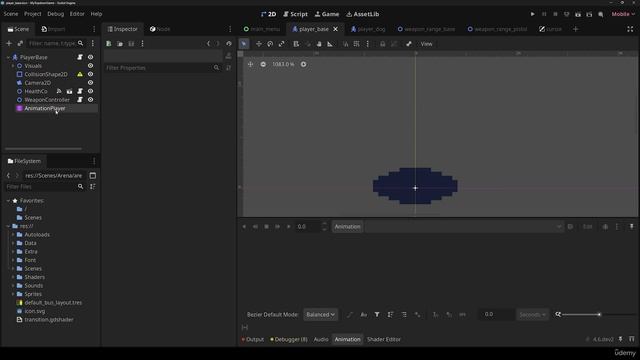640x360 pixels.
Task: Switch to the Game workspace
Action: tap(327, 14)
